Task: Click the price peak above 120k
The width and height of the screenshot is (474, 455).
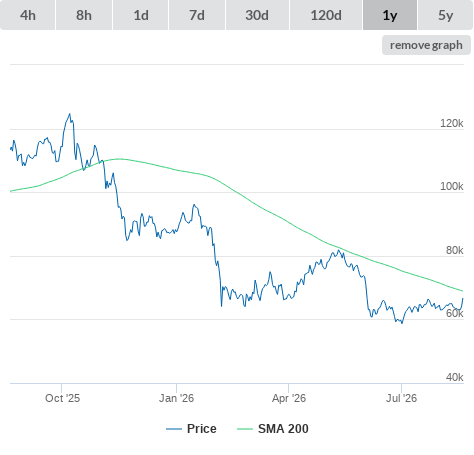Action: pyautogui.click(x=70, y=114)
